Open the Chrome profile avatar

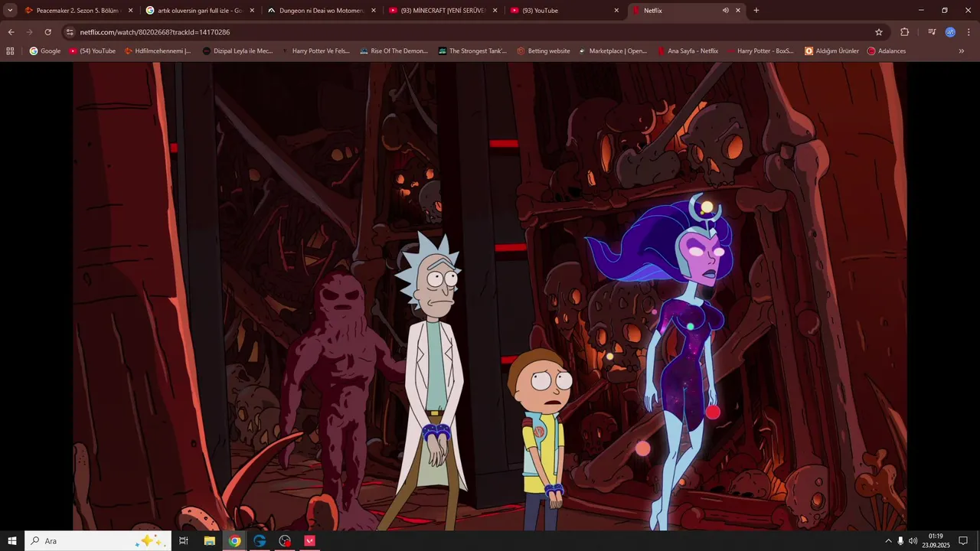tap(950, 32)
